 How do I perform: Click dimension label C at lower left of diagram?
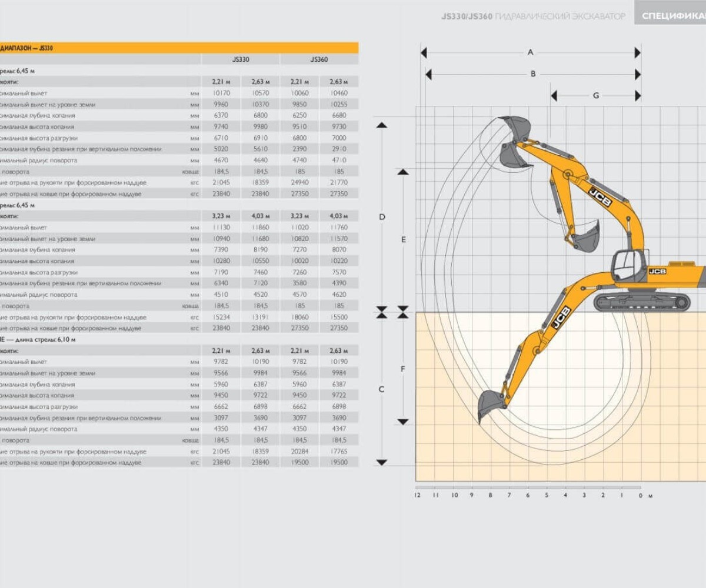click(382, 389)
